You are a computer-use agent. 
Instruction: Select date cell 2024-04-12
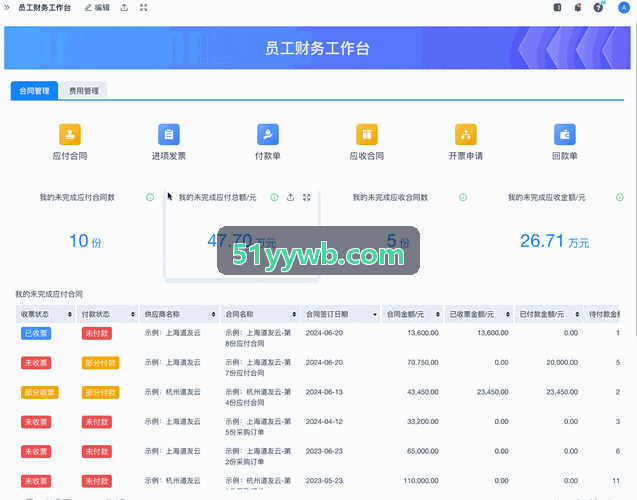click(324, 422)
